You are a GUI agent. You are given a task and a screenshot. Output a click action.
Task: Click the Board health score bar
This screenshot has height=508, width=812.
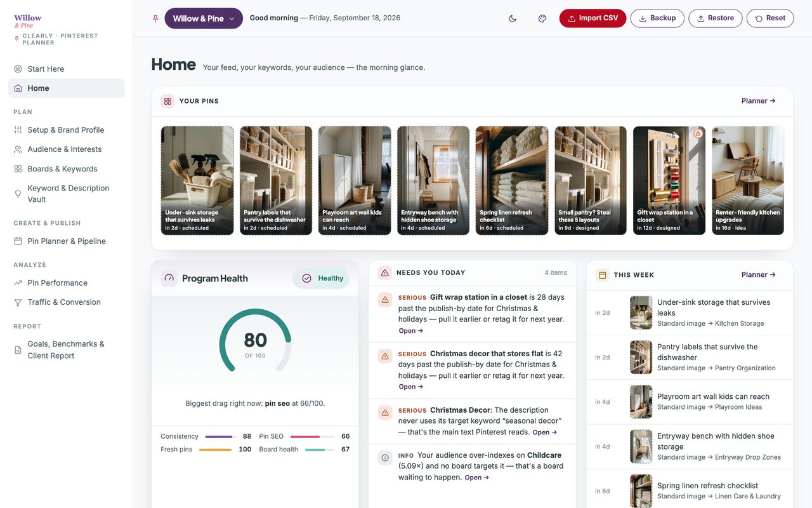[320, 450]
